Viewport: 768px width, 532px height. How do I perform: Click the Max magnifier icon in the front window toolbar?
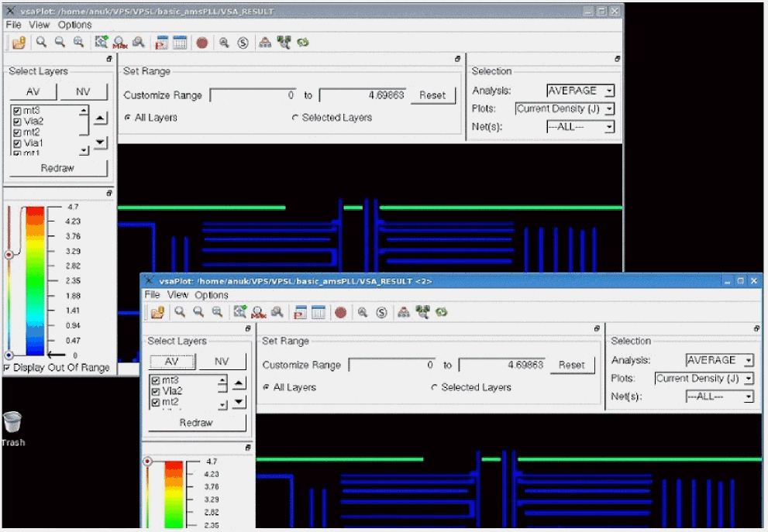pos(257,312)
